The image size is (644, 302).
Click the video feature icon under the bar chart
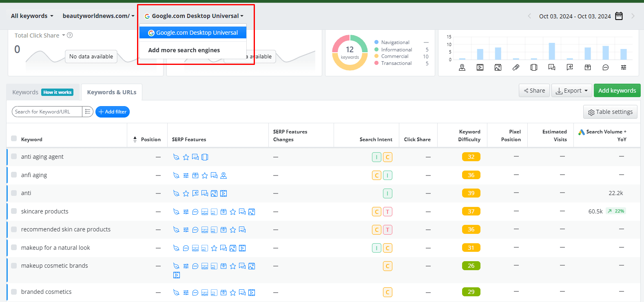pyautogui.click(x=480, y=67)
